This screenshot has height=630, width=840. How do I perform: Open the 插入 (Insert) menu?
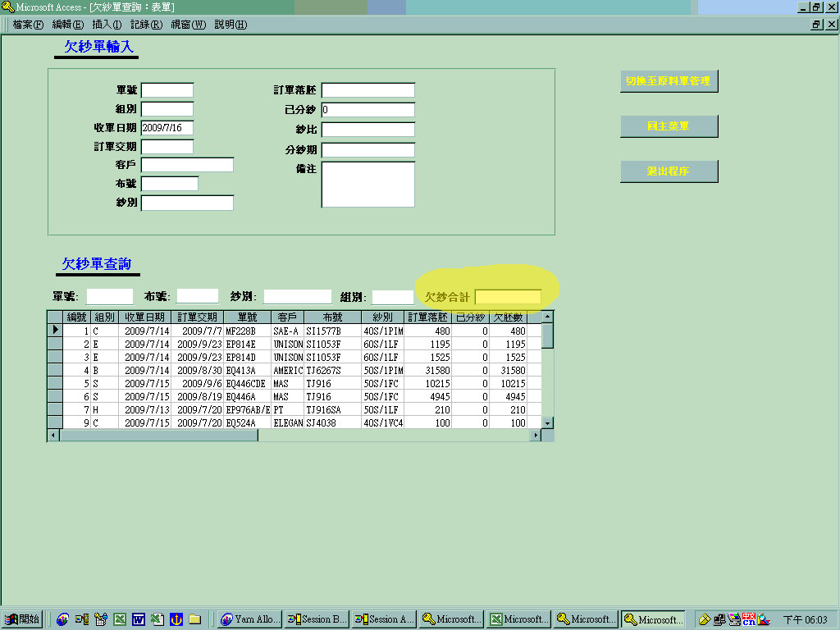point(107,25)
